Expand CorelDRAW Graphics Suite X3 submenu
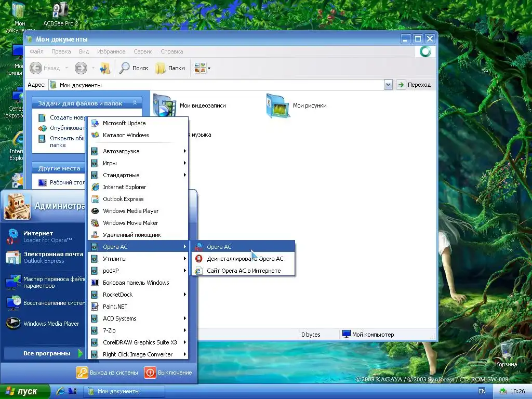 [x=138, y=342]
